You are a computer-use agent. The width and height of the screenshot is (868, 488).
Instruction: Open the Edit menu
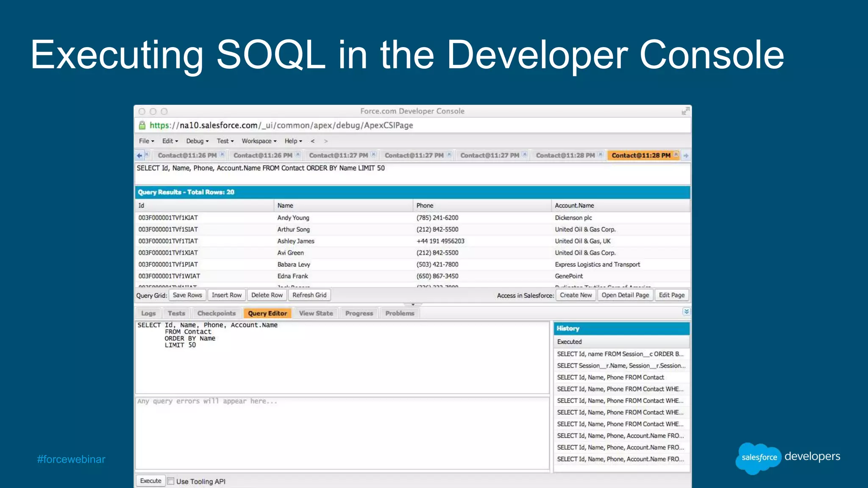[170, 141]
